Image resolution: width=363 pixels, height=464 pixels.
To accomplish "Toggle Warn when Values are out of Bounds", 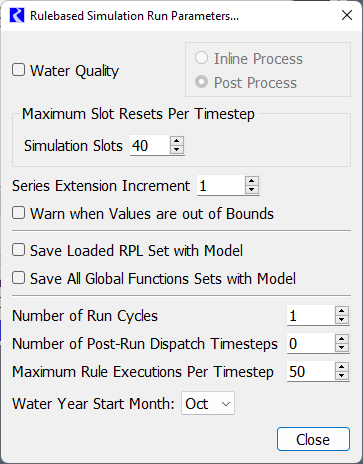I will pos(19,213).
